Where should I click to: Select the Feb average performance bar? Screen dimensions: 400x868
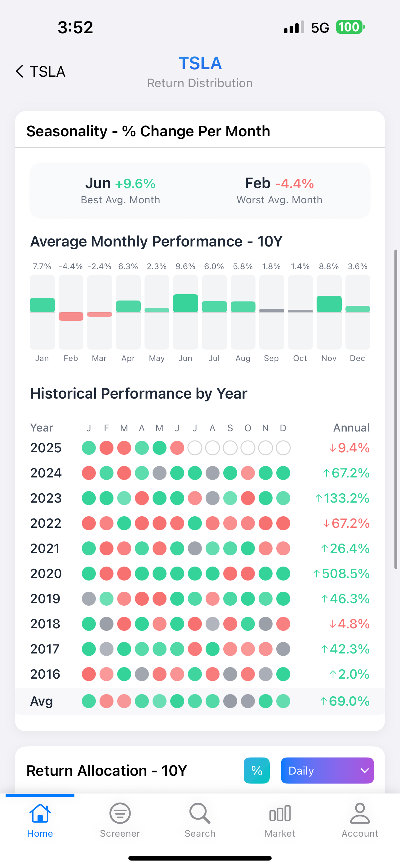click(x=71, y=312)
